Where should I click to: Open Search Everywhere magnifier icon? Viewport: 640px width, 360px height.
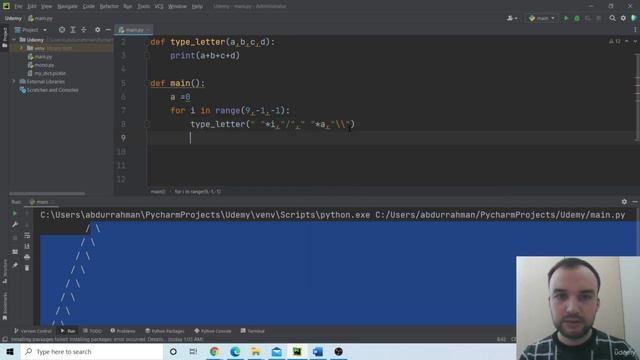(x=612, y=18)
